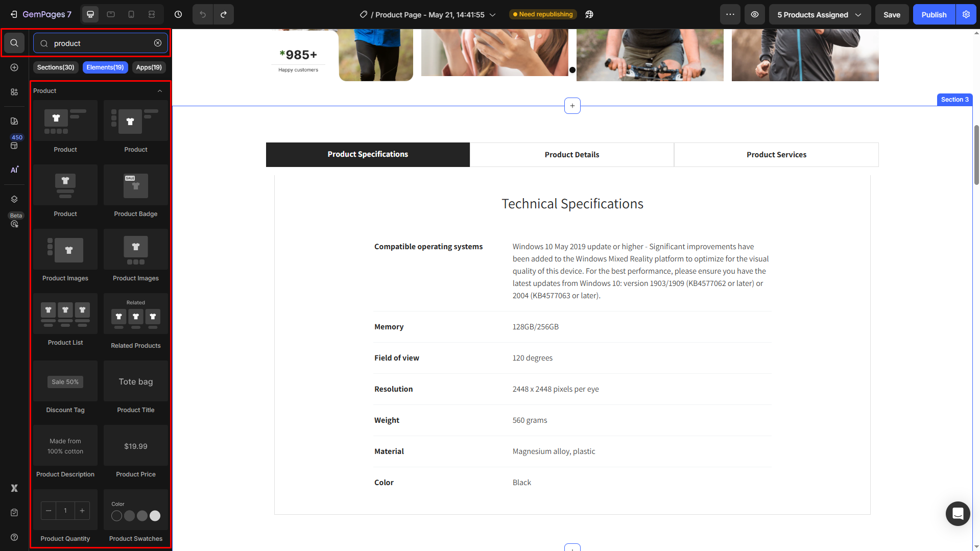Open the layers panel icon in the sidebar

pos(14,199)
